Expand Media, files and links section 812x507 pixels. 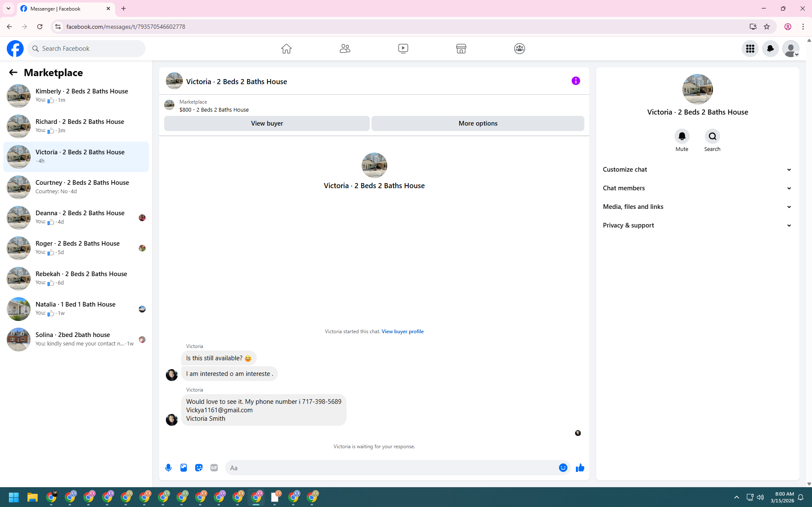coord(697,207)
